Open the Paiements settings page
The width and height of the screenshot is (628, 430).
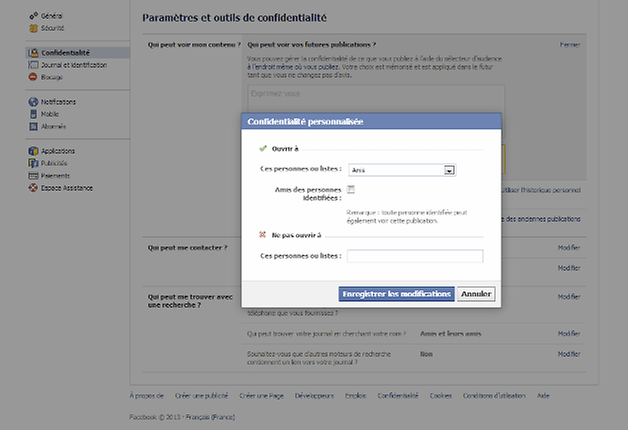(55, 176)
